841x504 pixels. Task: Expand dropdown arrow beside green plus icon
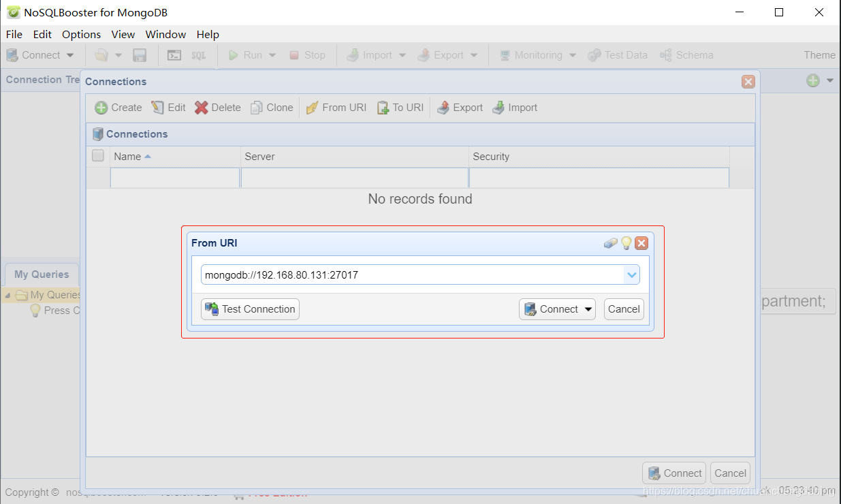[x=830, y=80]
